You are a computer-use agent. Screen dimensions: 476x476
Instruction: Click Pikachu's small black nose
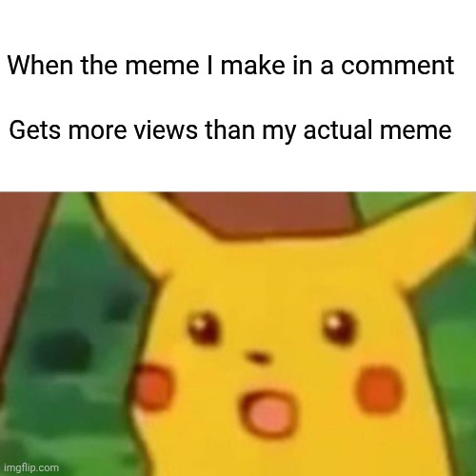(x=259, y=357)
